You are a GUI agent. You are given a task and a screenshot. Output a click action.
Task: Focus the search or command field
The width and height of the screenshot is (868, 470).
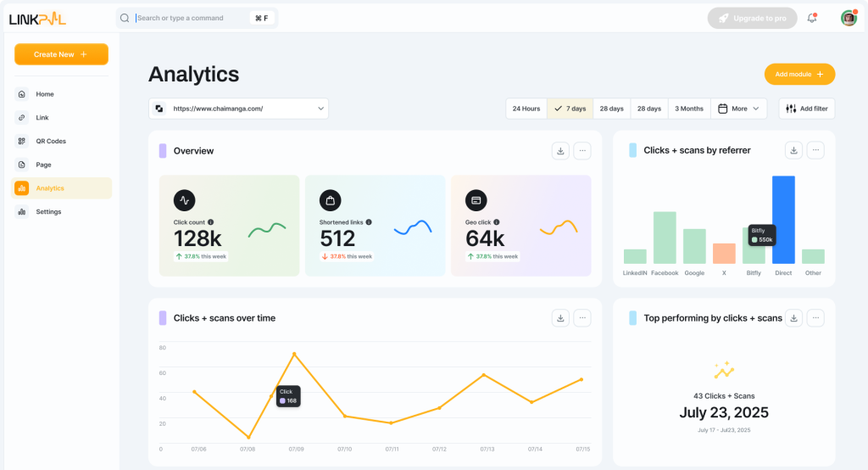pyautogui.click(x=191, y=18)
